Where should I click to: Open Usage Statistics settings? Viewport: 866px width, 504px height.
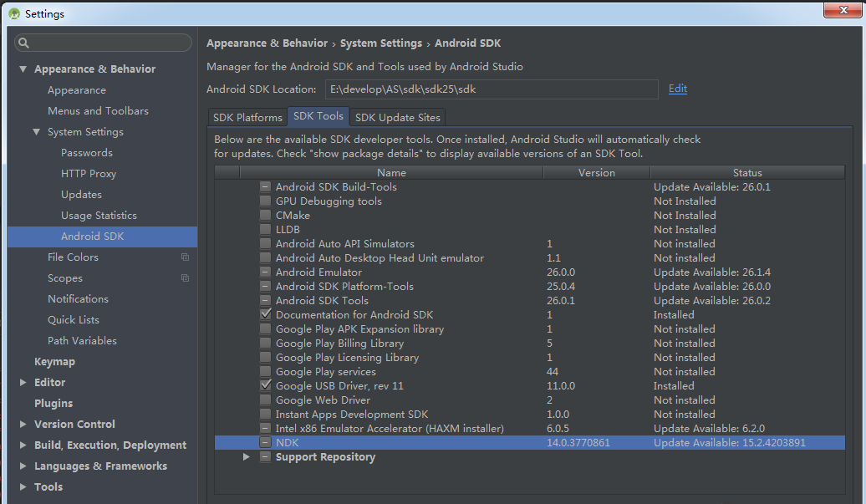coord(99,216)
